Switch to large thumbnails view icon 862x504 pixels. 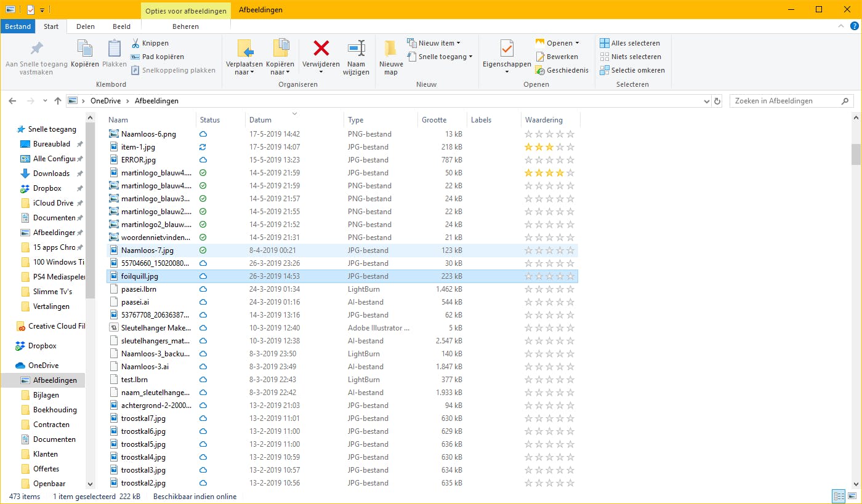tap(852, 496)
